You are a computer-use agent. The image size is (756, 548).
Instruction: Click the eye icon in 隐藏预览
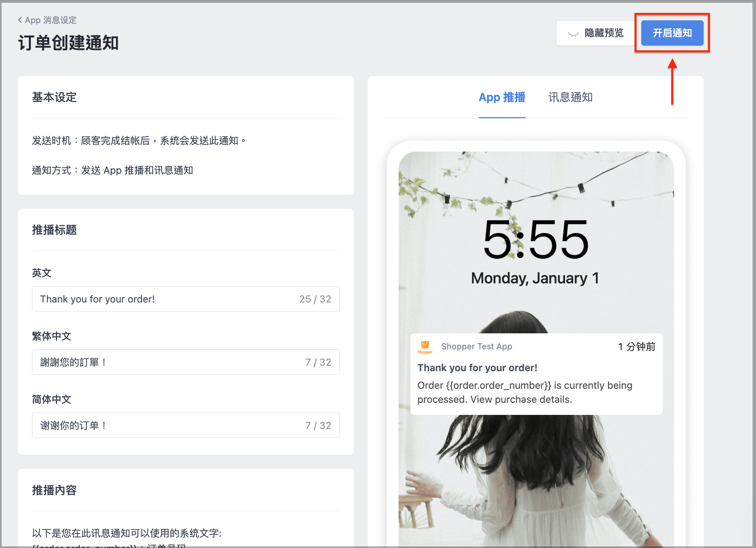tap(573, 34)
